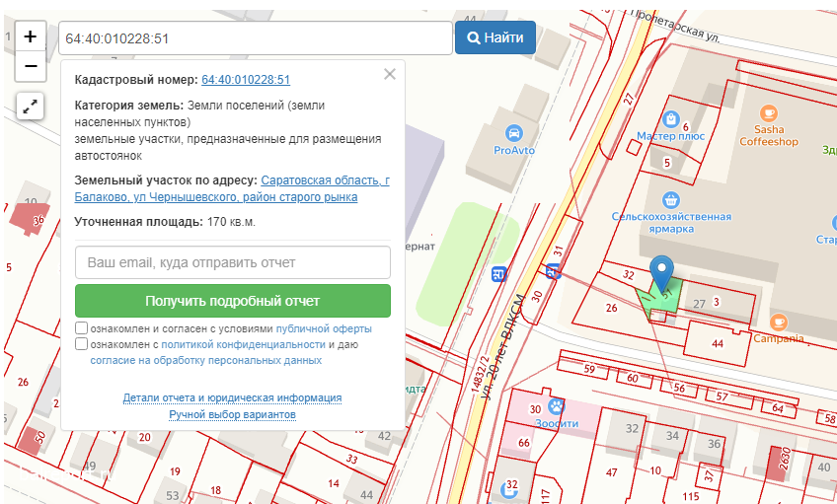Click the Sasha Coffeeshop map icon
This screenshot has height=504, width=837.
(769, 113)
